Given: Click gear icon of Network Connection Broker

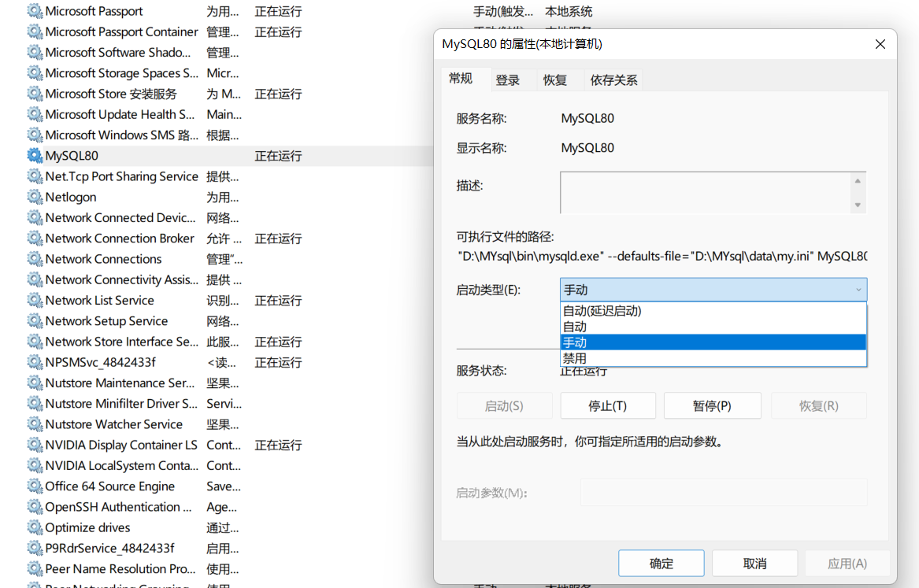Looking at the screenshot, I should point(35,239).
